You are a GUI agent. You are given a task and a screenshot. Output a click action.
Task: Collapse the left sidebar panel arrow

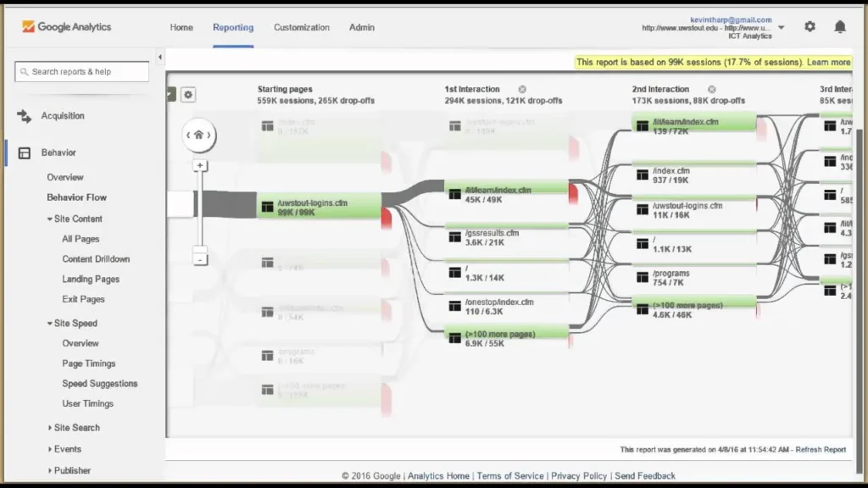point(160,58)
